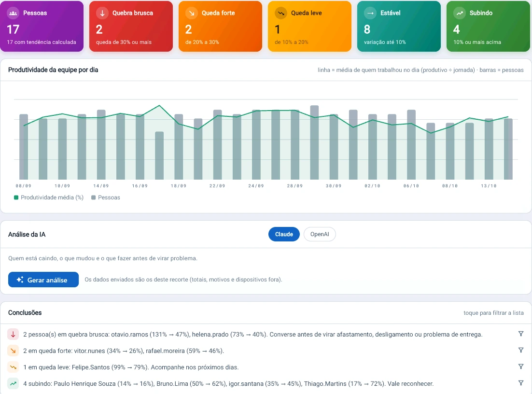Open the Subindo summary card
The width and height of the screenshot is (532, 394).
(488, 26)
